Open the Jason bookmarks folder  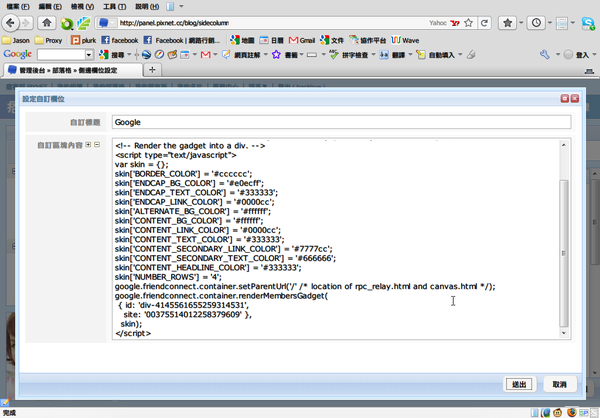pos(16,40)
